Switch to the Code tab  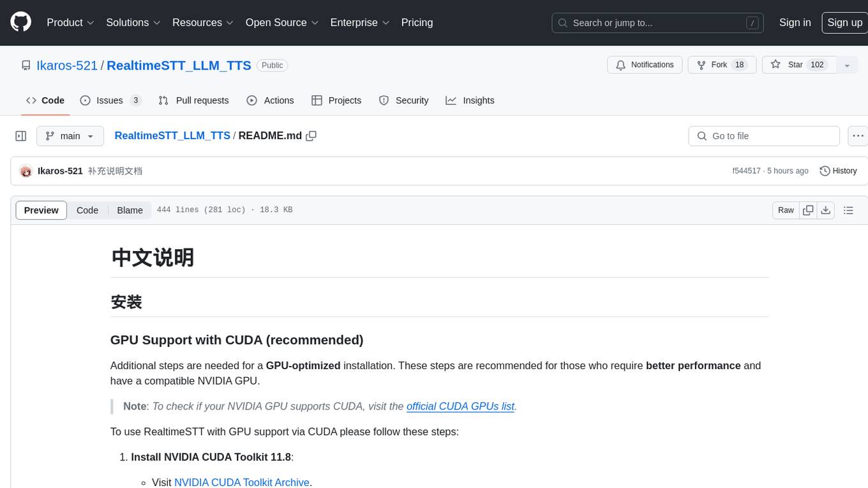pos(45,100)
